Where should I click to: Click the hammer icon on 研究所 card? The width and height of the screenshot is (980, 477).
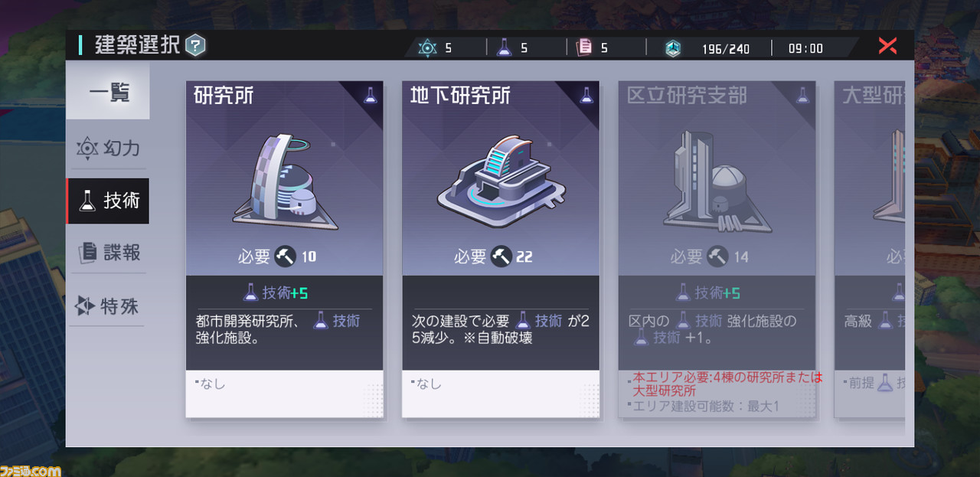pos(285,256)
